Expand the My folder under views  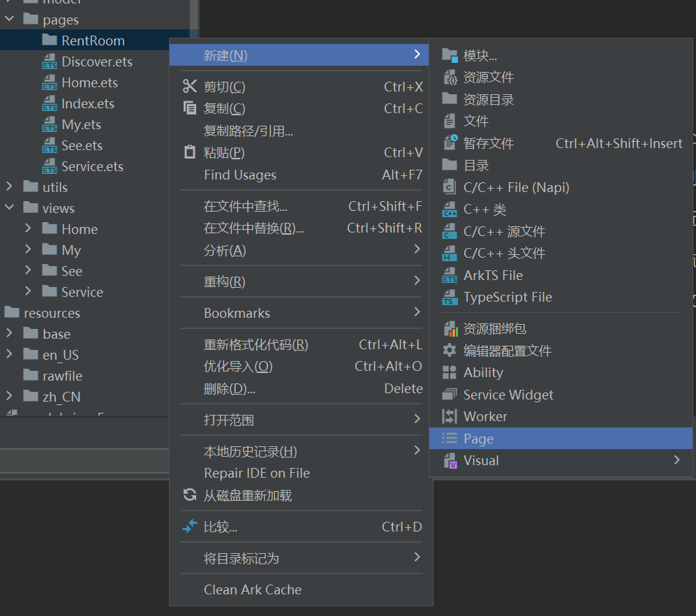pos(28,249)
